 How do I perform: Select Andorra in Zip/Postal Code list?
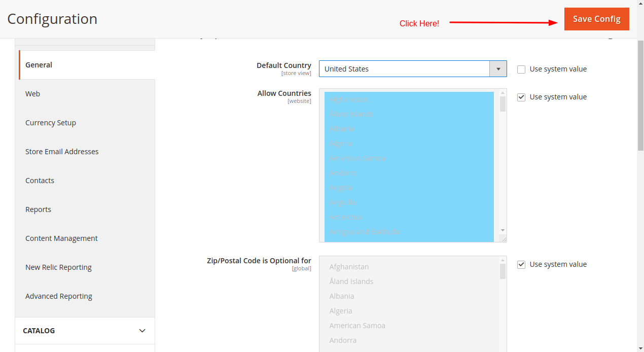pos(409,340)
